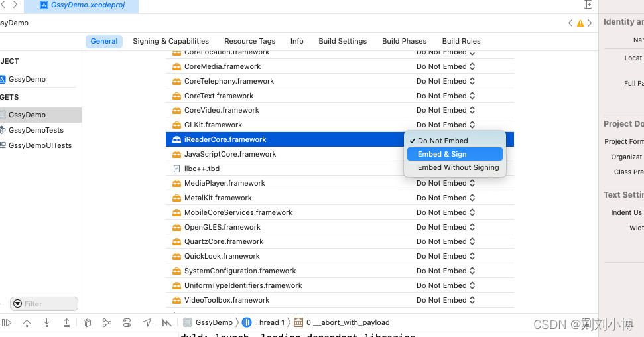Click the navigate forward arrow
This screenshot has width=644, height=337.
pyautogui.click(x=15, y=5)
